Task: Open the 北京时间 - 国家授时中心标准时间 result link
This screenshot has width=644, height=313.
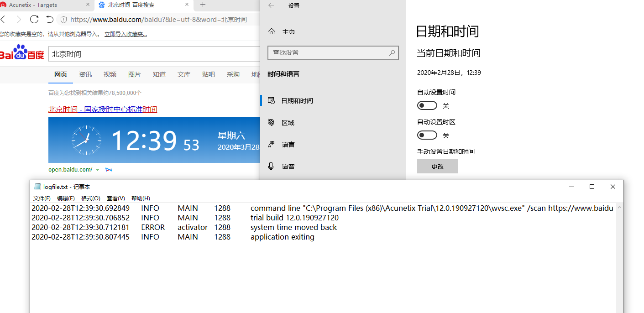Action: 103,110
